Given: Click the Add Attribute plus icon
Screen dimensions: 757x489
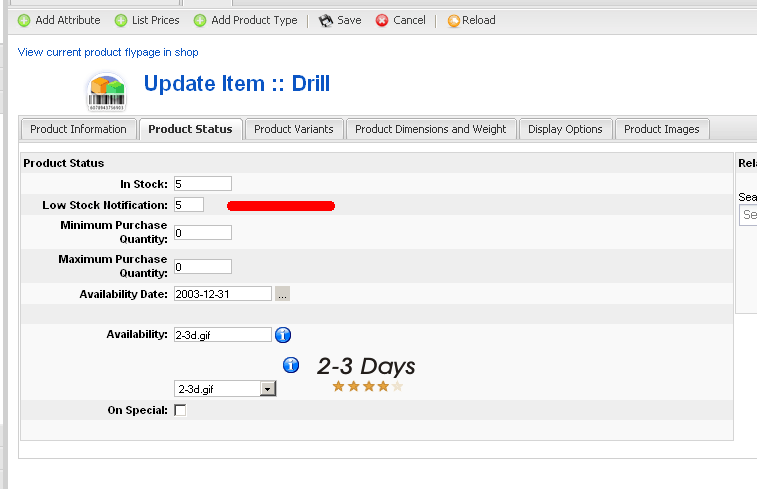Looking at the screenshot, I should click(x=24, y=20).
